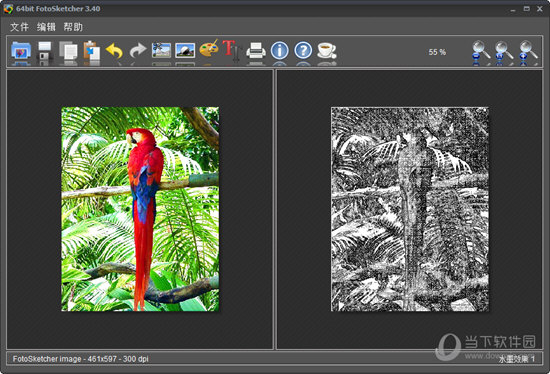Click the 'FotoSketcher image - 461x597 - 300 dpi' status text
The image size is (550, 374).
(x=81, y=359)
